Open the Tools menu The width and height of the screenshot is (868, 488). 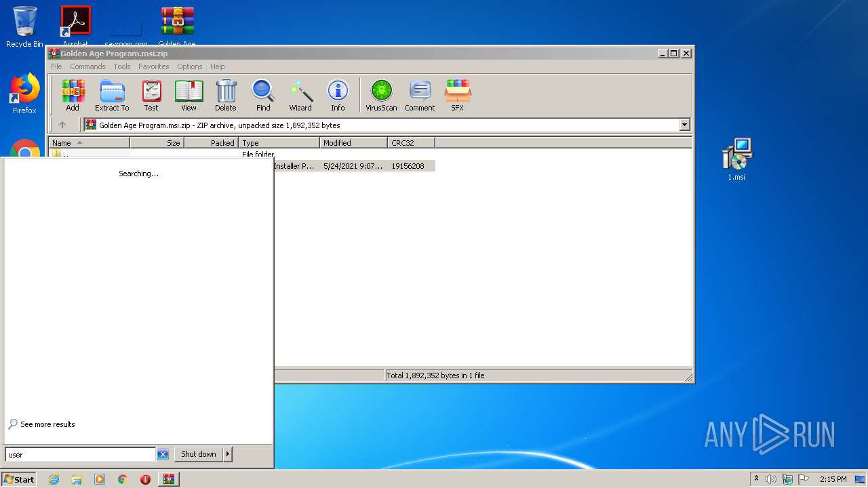click(x=122, y=66)
